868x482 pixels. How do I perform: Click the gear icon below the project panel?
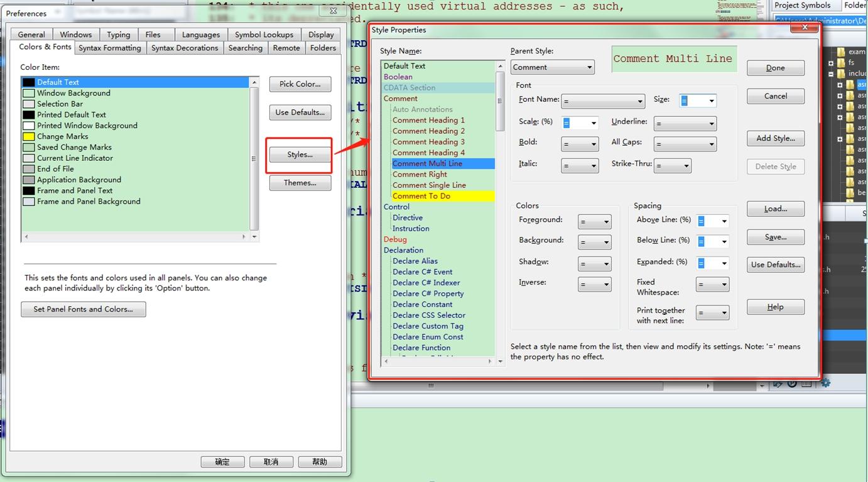[825, 383]
